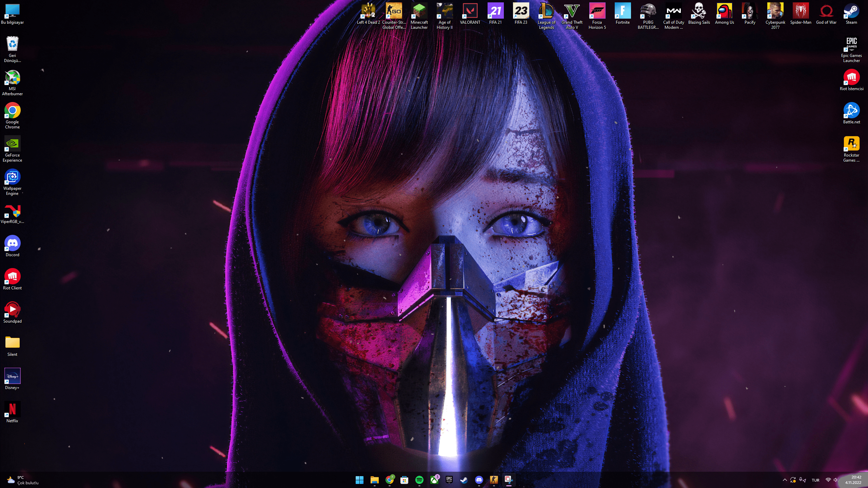Select the Google Chrome desktop shortcut
The height and width of the screenshot is (488, 868).
click(x=12, y=116)
